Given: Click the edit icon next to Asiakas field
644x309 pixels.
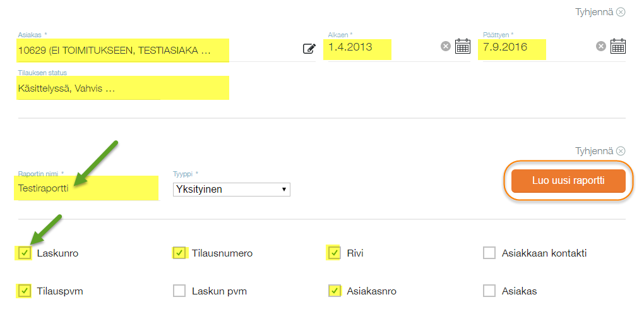Looking at the screenshot, I should pos(309,48).
